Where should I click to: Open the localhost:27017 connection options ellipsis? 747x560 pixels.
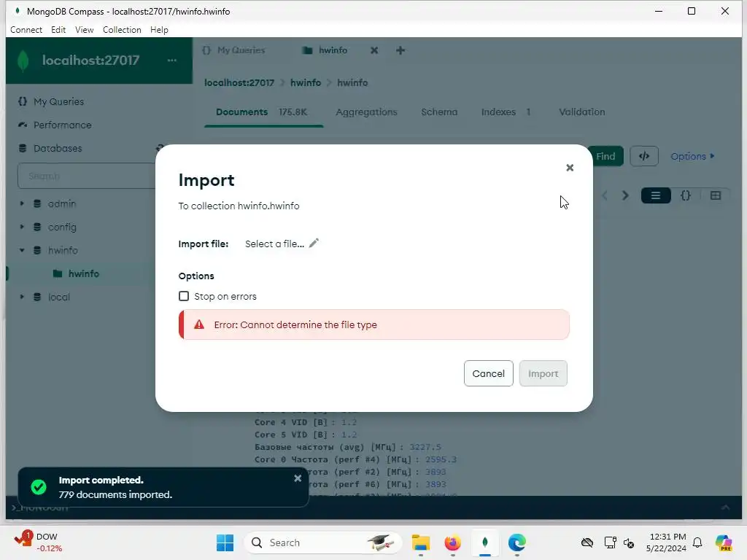click(172, 61)
